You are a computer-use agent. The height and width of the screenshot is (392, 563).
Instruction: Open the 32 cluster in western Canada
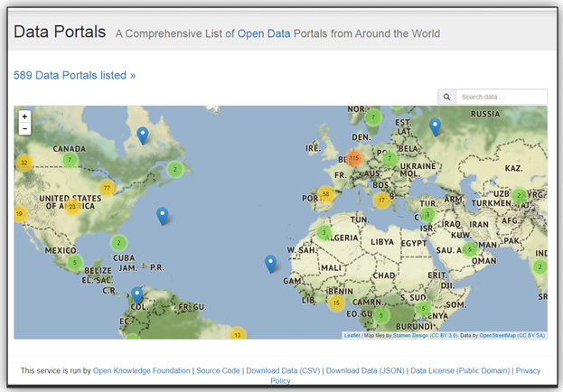23,163
